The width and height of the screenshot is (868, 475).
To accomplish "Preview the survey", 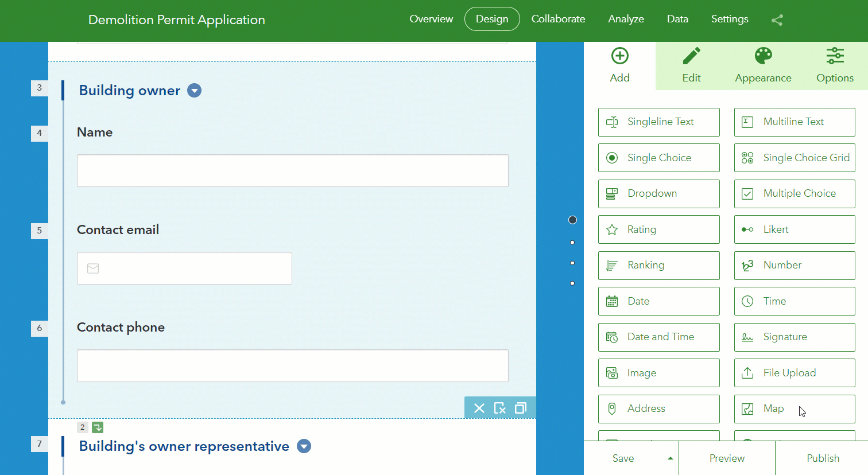I will 727,458.
